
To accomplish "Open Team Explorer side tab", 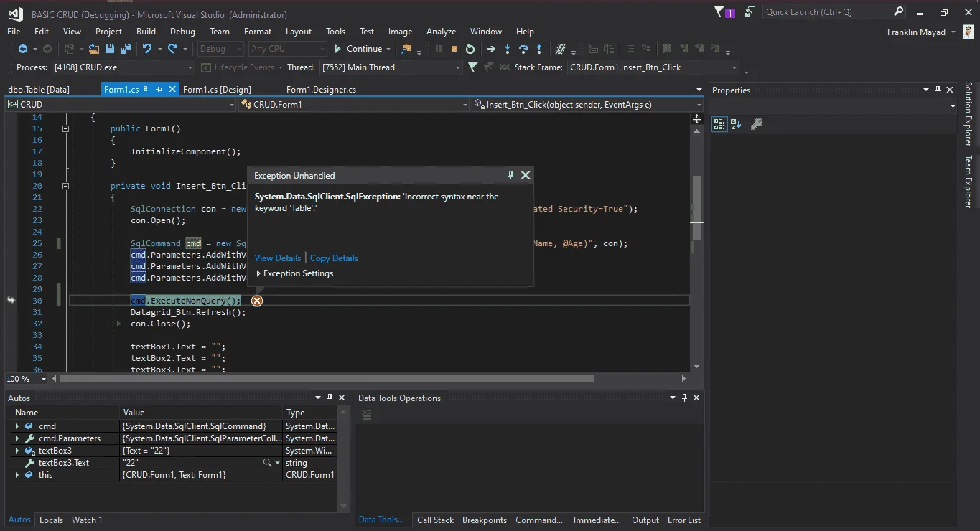I will pyautogui.click(x=969, y=182).
